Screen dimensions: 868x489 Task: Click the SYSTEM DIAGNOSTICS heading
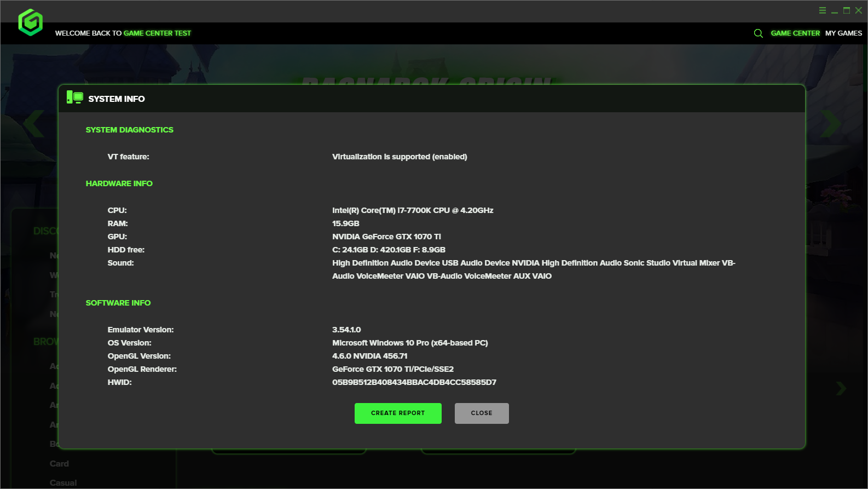pos(129,130)
